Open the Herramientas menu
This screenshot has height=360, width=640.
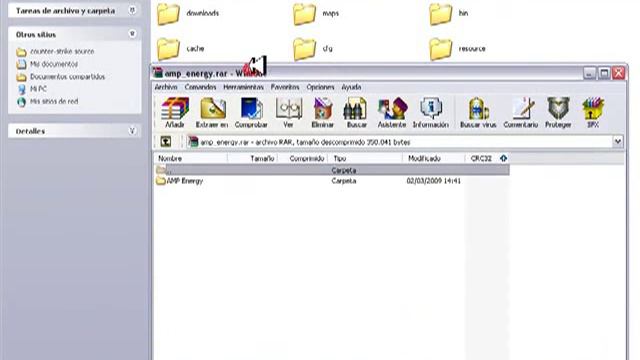pyautogui.click(x=243, y=87)
